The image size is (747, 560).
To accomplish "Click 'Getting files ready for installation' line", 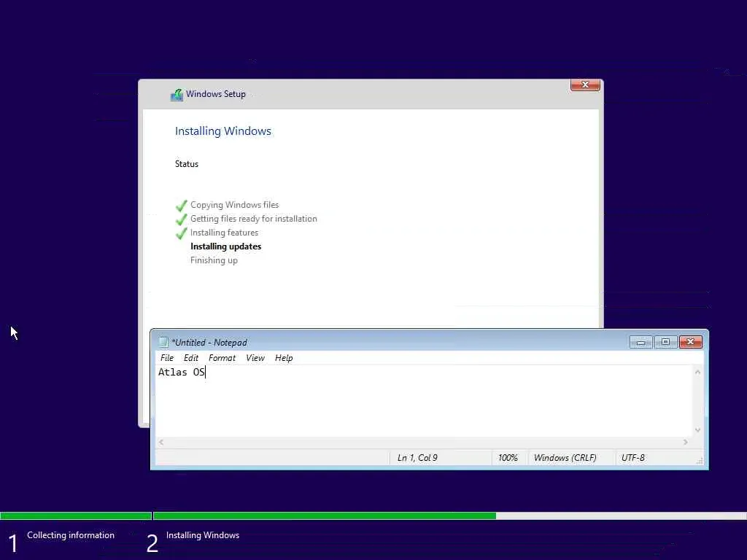I will pyautogui.click(x=253, y=219).
